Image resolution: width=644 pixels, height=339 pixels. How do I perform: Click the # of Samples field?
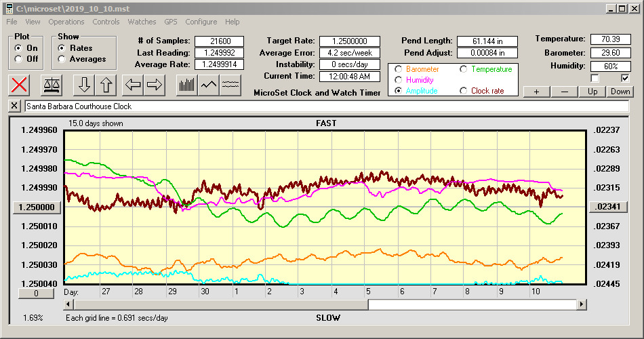click(x=220, y=41)
